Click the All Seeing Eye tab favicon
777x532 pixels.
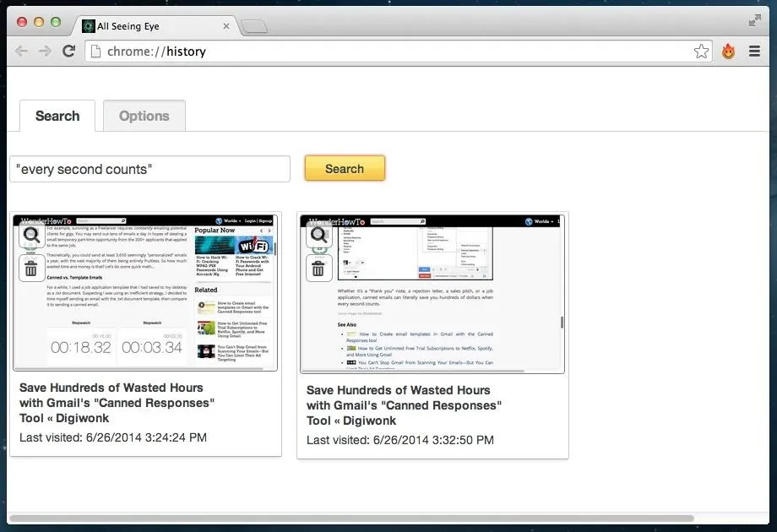tap(88, 26)
